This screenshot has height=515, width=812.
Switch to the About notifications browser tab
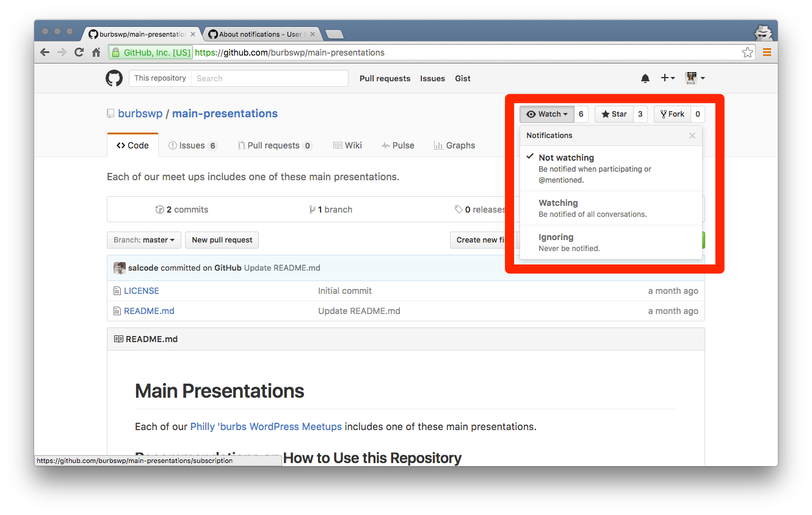click(x=261, y=34)
